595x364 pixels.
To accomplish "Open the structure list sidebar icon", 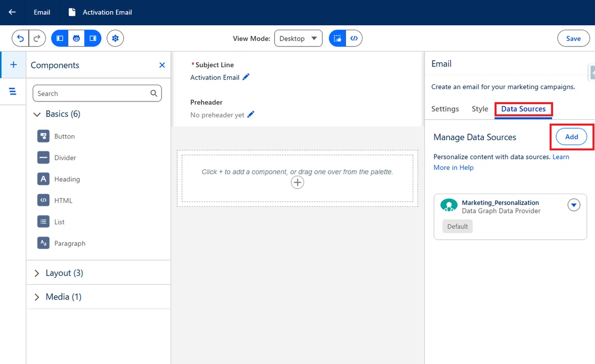I will [13, 91].
